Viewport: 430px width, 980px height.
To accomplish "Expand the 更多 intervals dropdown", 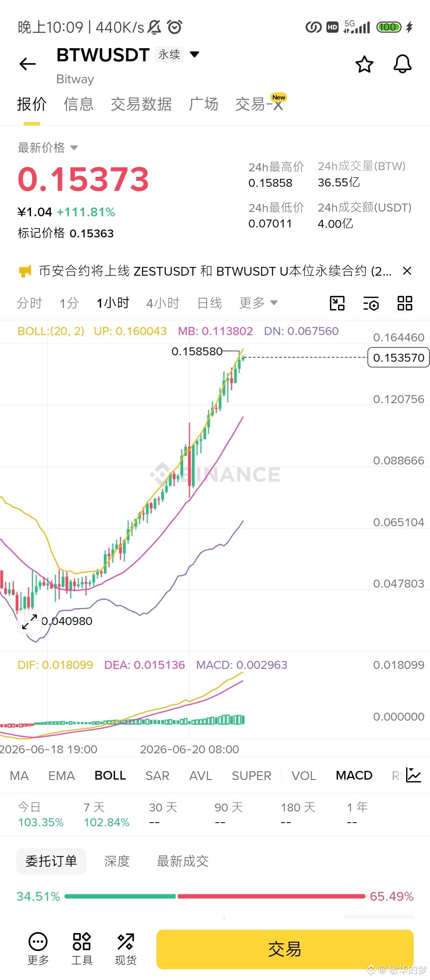I will (x=258, y=303).
